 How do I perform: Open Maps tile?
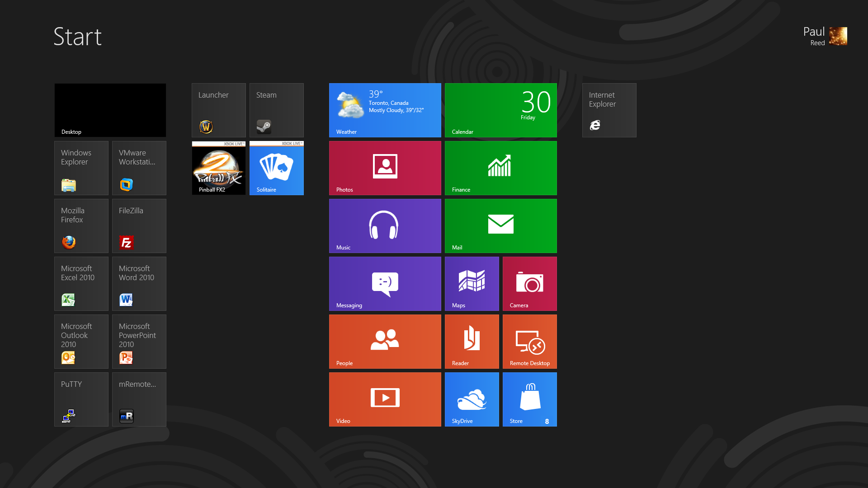[x=472, y=284]
